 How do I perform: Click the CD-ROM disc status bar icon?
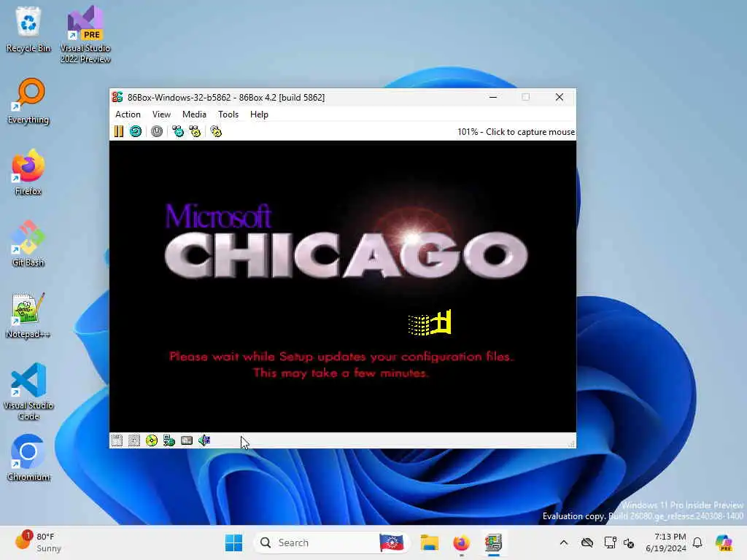coord(152,440)
